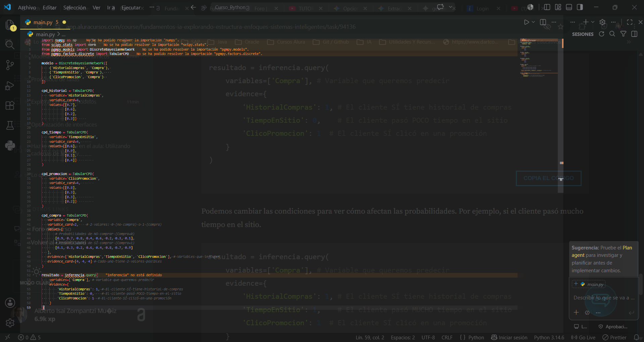
Task: Open the Search view in activity bar
Action: pos(10,45)
